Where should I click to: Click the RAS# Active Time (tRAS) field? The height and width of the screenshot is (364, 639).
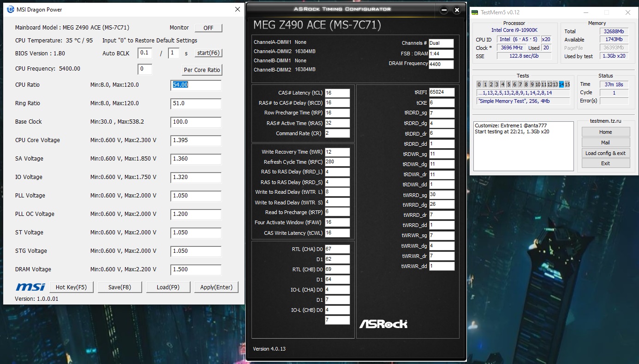coord(337,124)
